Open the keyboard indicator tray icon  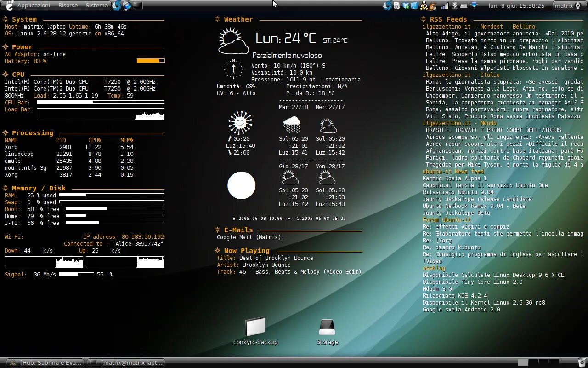(x=464, y=6)
